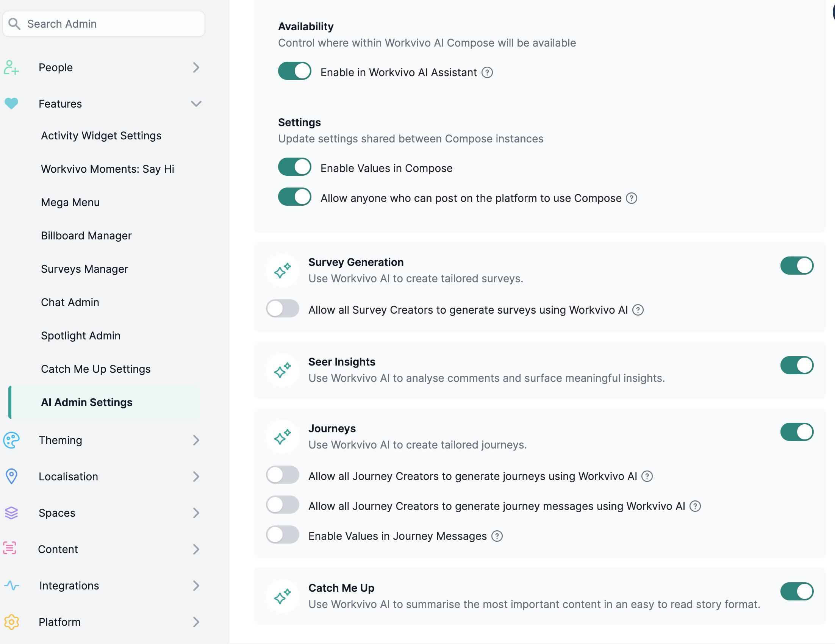This screenshot has height=644, width=835.
Task: Open Billboard Manager in sidebar
Action: tap(86, 236)
